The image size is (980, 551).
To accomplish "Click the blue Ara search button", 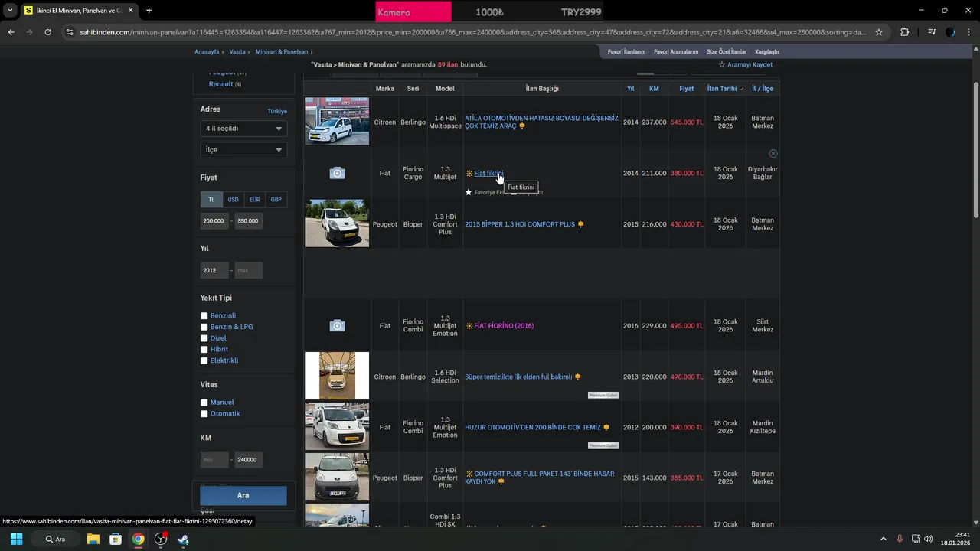I will (243, 495).
